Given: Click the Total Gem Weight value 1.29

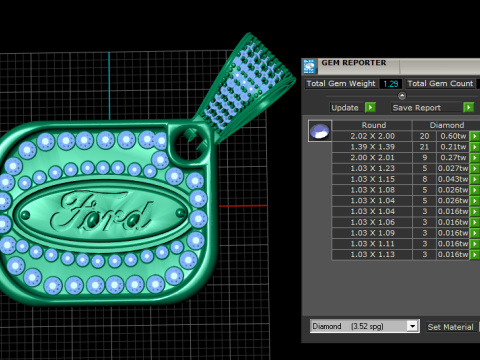Looking at the screenshot, I should click(x=390, y=84).
